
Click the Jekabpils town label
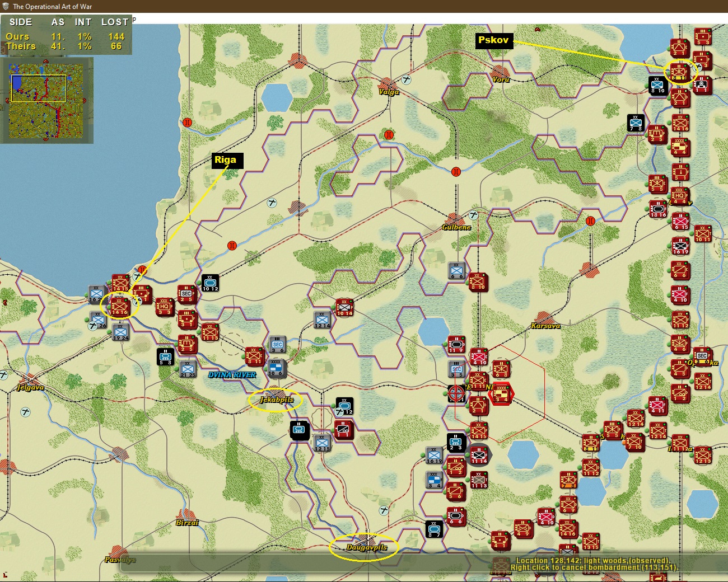pyautogui.click(x=277, y=400)
